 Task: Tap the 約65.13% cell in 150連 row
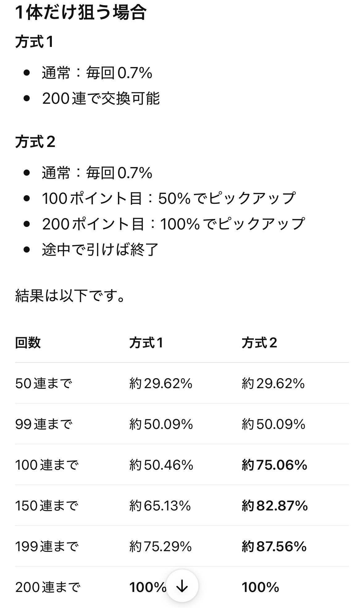point(160,506)
